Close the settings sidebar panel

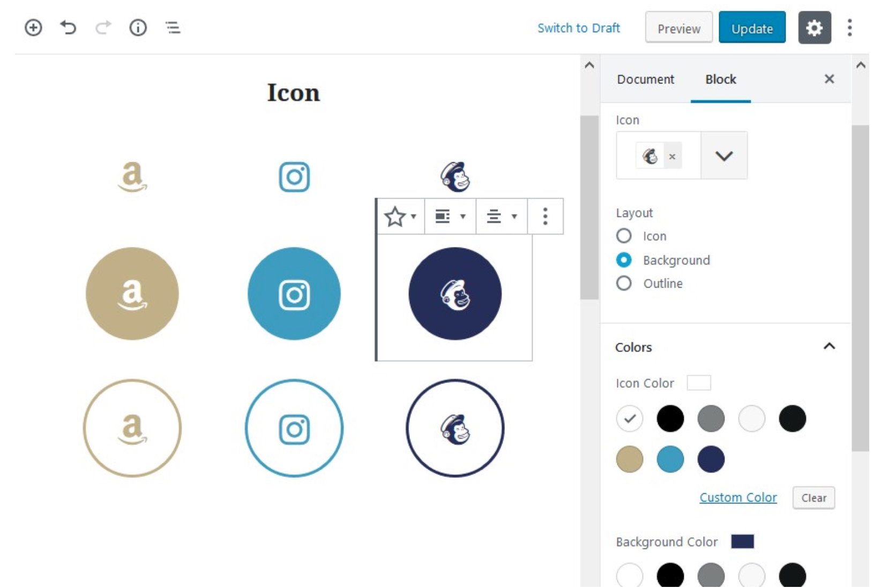[x=829, y=79]
